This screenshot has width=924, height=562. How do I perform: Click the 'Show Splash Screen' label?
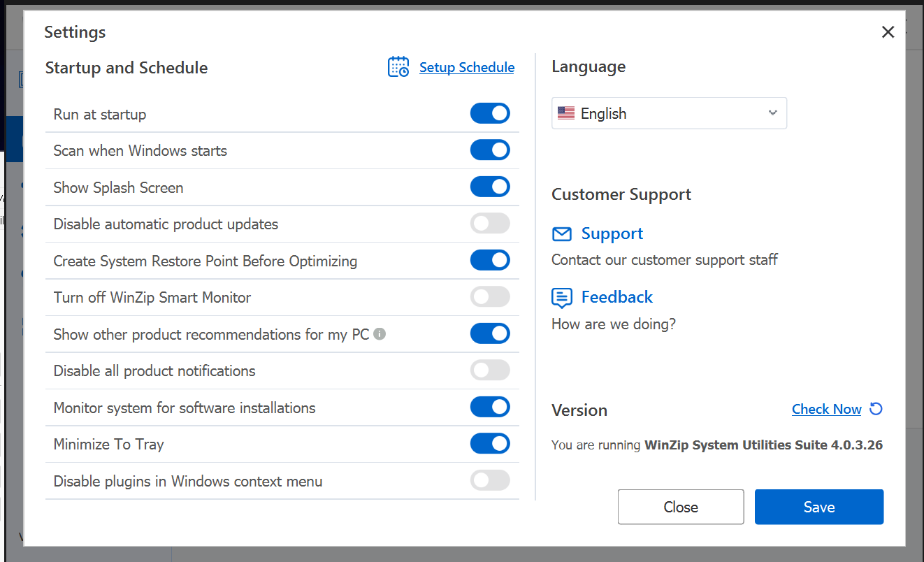(119, 188)
